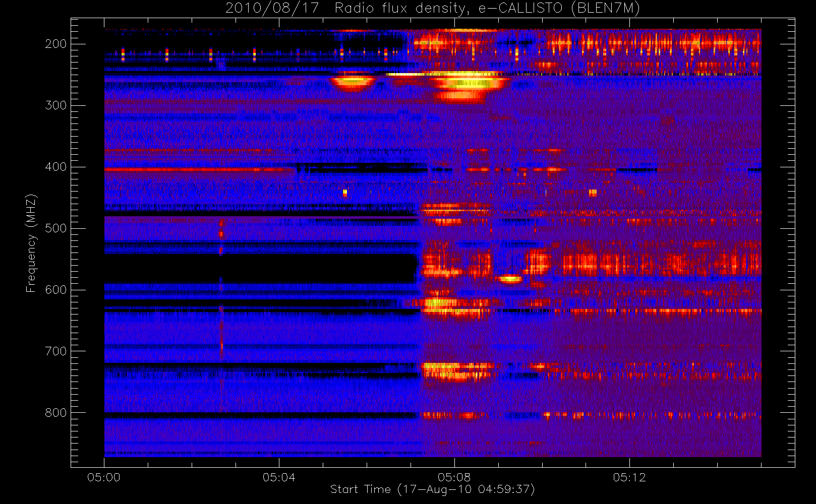Click the 600 frequency tick label
816x504 pixels.
[x=55, y=290]
